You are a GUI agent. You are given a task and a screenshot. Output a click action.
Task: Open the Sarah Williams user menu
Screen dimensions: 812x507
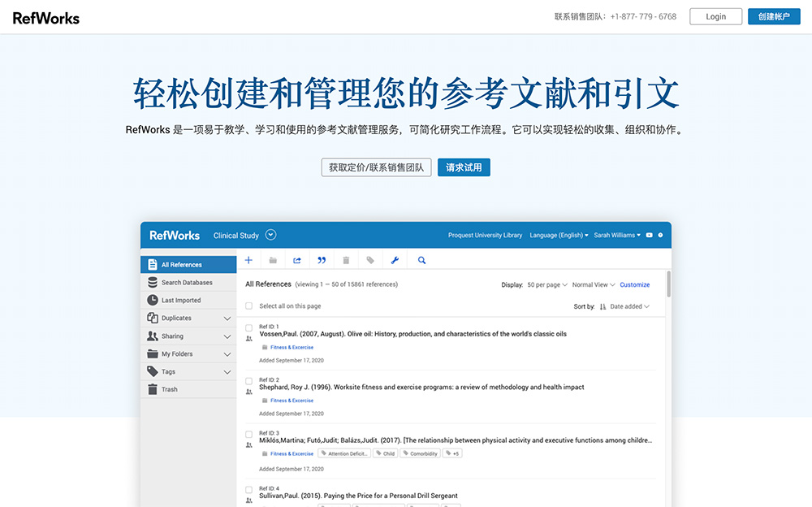click(x=617, y=236)
